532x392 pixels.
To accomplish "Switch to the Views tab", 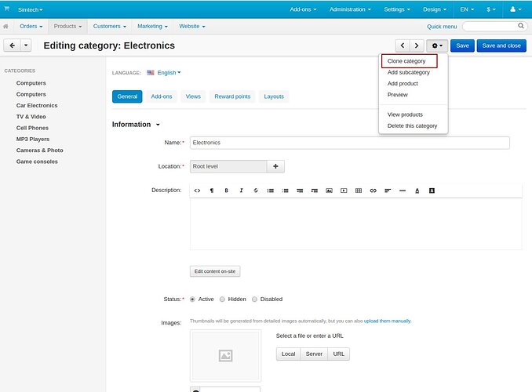I will click(193, 96).
